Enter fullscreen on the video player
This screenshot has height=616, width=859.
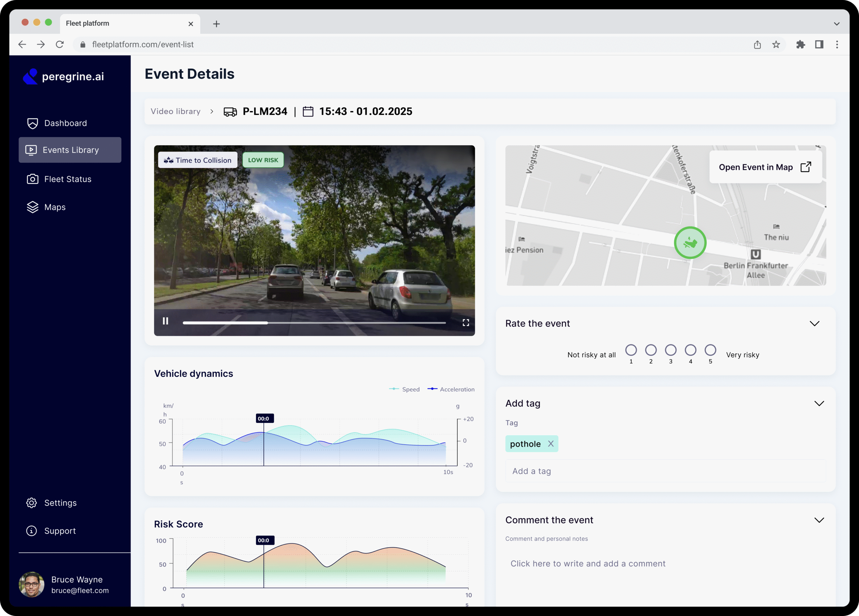465,322
